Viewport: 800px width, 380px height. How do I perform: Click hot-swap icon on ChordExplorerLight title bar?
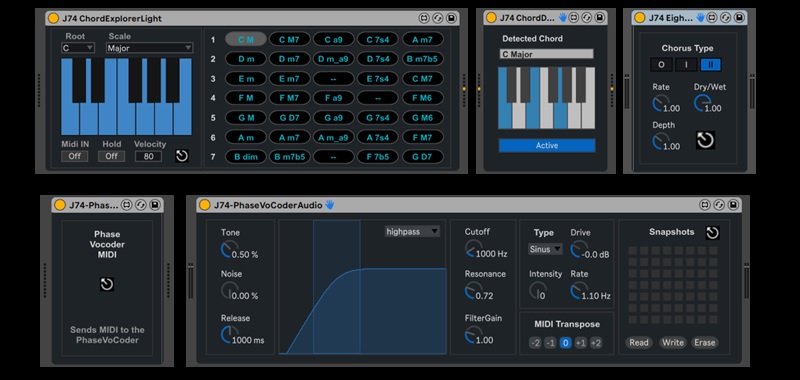click(x=437, y=18)
